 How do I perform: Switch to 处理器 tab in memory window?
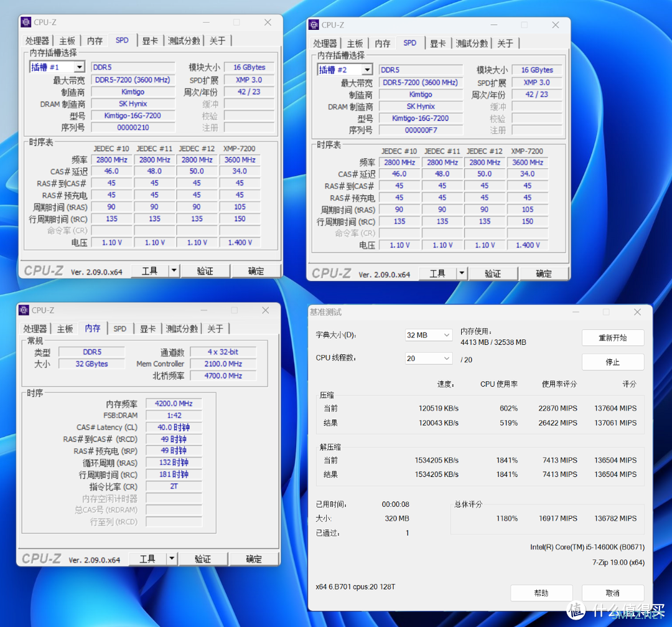35,329
